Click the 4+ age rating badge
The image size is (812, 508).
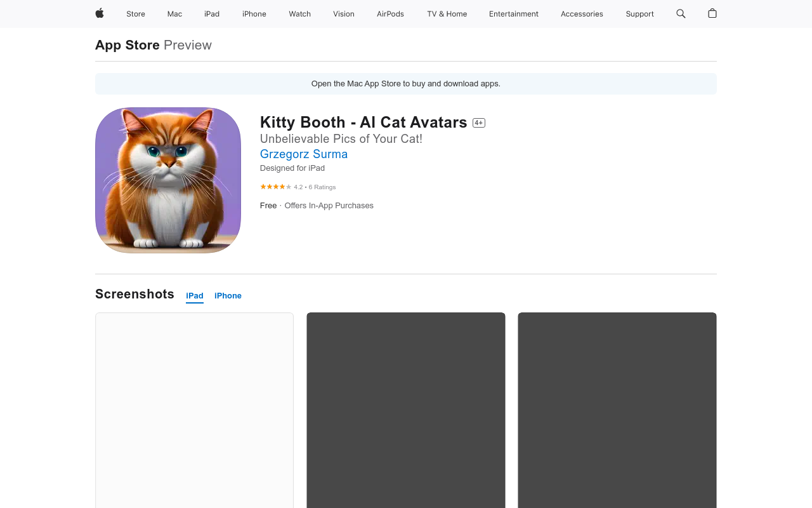coord(479,123)
